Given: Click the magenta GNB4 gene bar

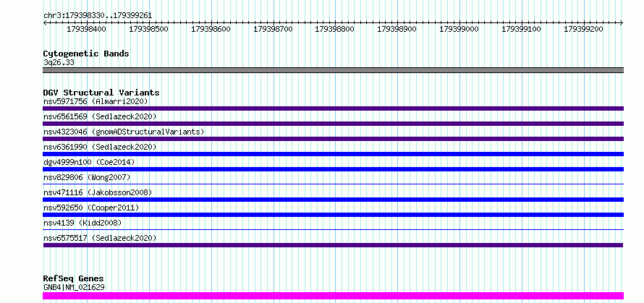Looking at the screenshot, I should pyautogui.click(x=333, y=296).
